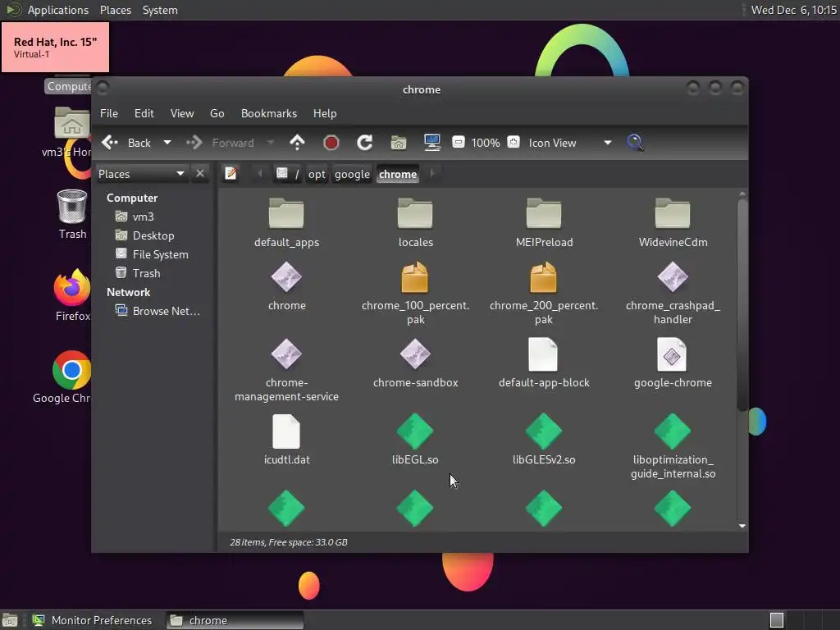
Task: Click the vertical scrollbar in file pane
Action: 742,305
